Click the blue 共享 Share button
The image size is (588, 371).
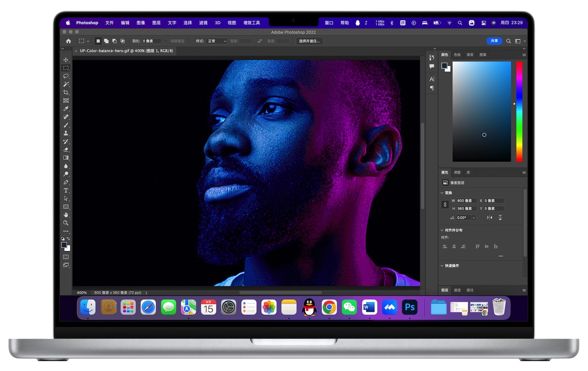pos(494,41)
